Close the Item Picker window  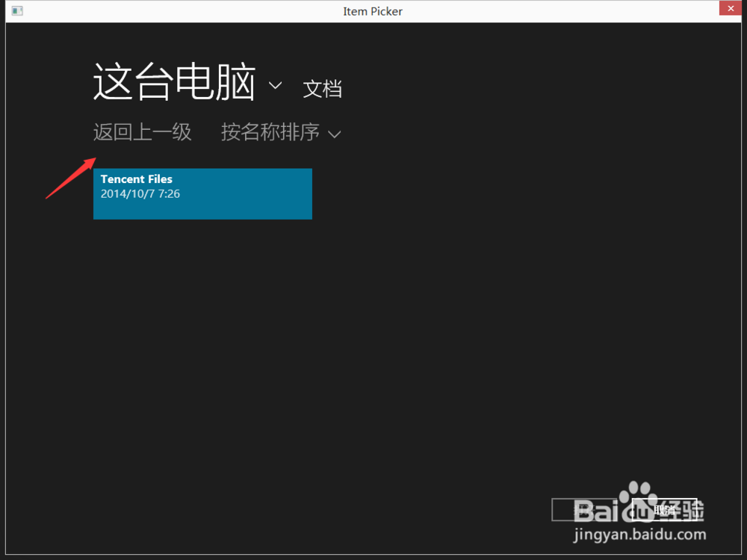click(731, 8)
